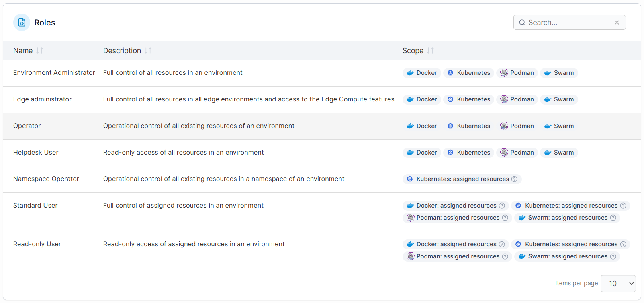644x303 pixels.
Task: Click the Roles page icon
Action: [x=22, y=23]
